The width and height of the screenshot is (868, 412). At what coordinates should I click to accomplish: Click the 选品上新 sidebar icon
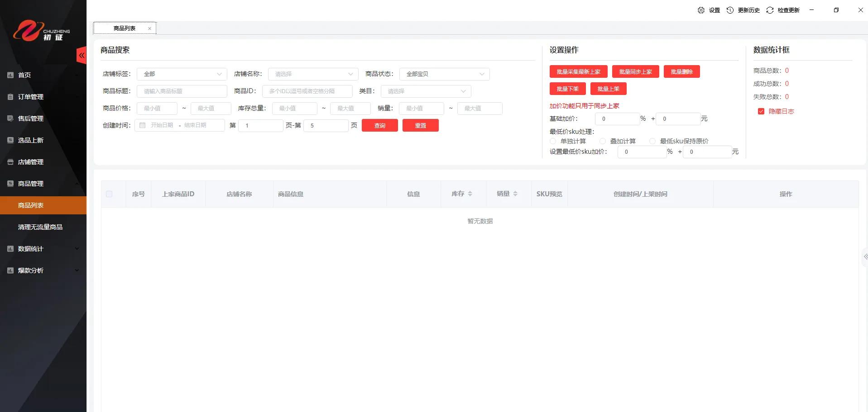10,140
